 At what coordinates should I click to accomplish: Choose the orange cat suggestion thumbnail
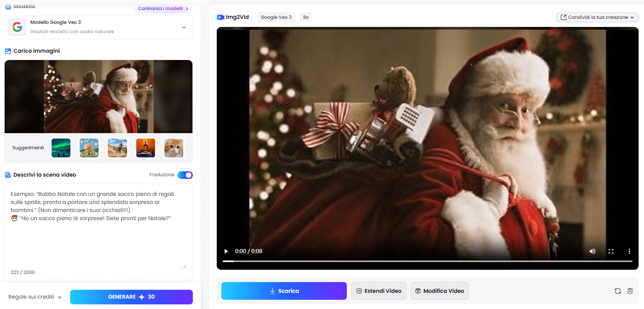[x=174, y=148]
